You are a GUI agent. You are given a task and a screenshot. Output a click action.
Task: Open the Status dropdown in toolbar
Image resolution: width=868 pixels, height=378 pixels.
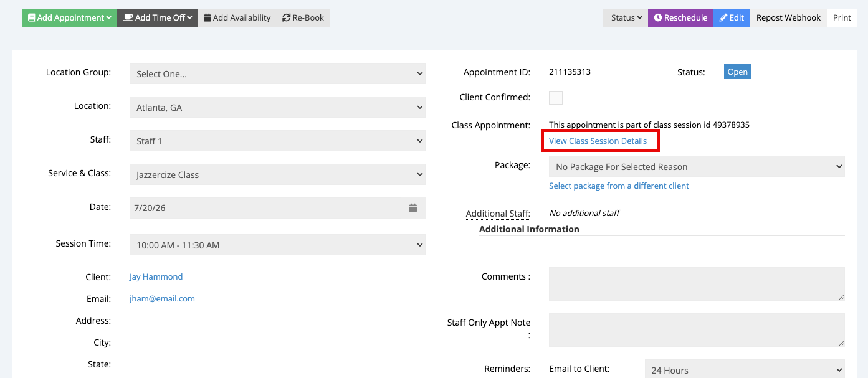[x=626, y=18]
